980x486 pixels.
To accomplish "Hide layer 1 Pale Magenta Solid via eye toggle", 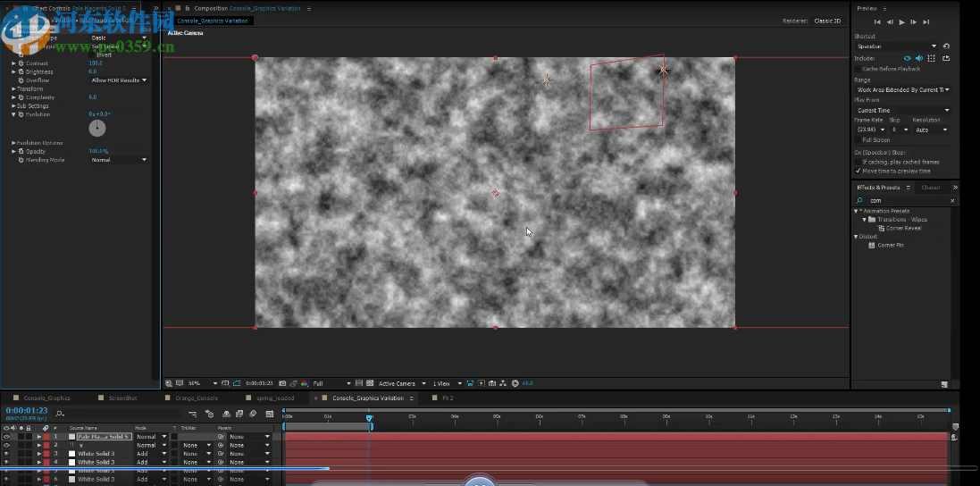I will click(x=6, y=436).
